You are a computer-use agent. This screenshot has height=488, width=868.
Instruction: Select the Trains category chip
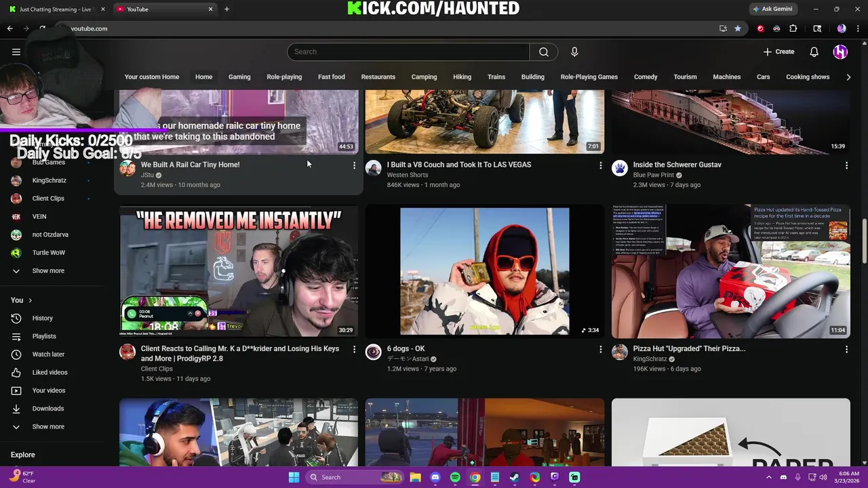coord(496,77)
